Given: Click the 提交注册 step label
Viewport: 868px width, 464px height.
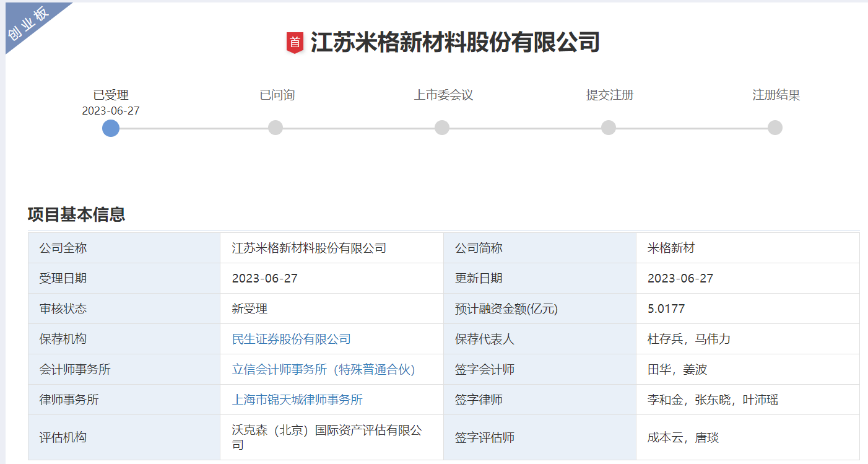Looking at the screenshot, I should tap(610, 95).
